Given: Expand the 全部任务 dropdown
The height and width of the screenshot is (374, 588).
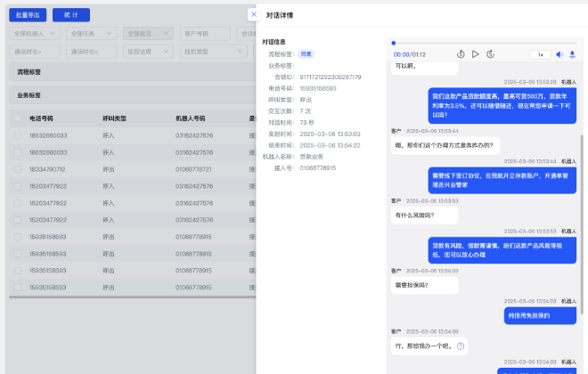Looking at the screenshot, I should (92, 34).
